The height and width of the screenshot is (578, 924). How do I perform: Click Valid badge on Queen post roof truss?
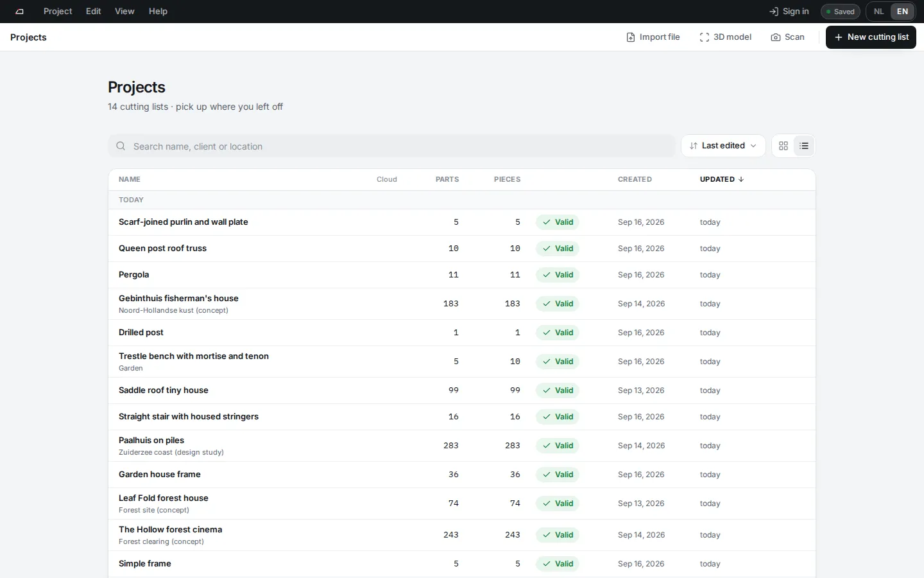pos(558,249)
